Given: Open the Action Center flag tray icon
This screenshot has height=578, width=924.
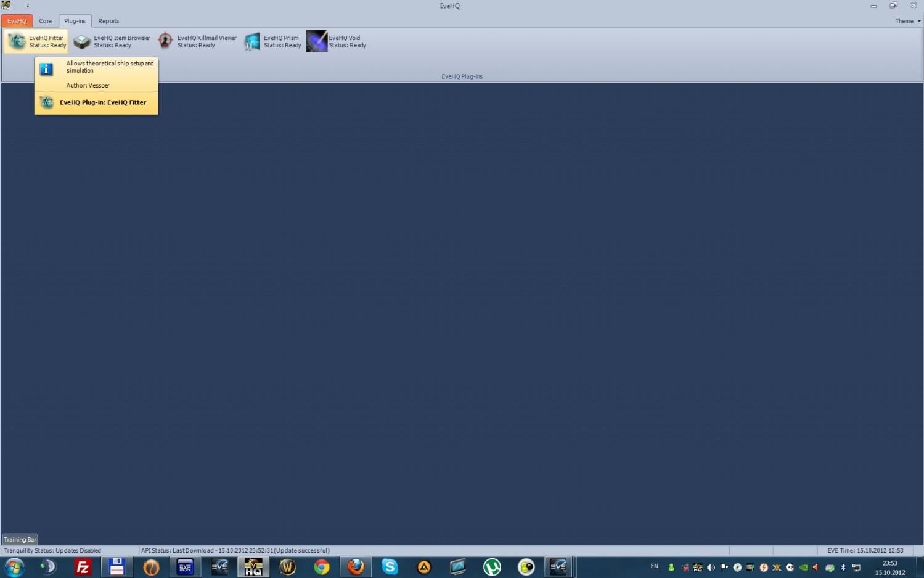Looking at the screenshot, I should click(x=724, y=568).
